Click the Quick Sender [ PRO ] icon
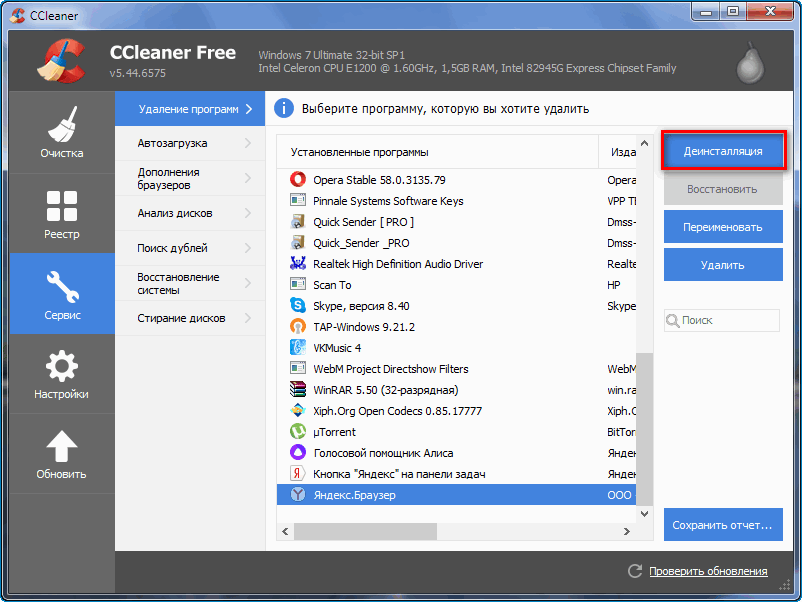This screenshot has height=602, width=802. 298,221
